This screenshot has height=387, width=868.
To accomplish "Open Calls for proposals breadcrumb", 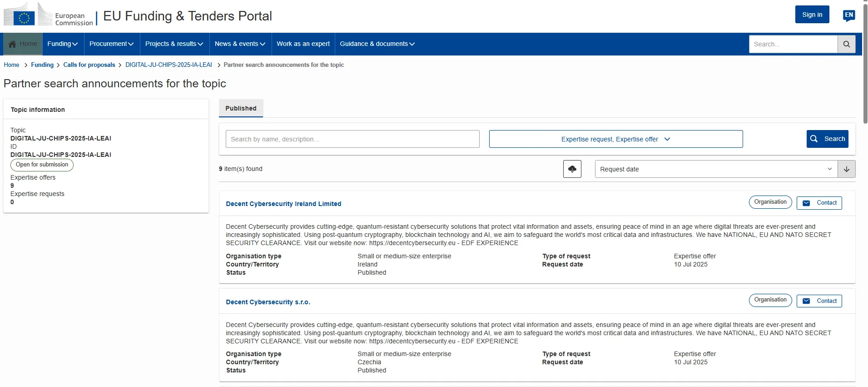I will pyautogui.click(x=89, y=65).
